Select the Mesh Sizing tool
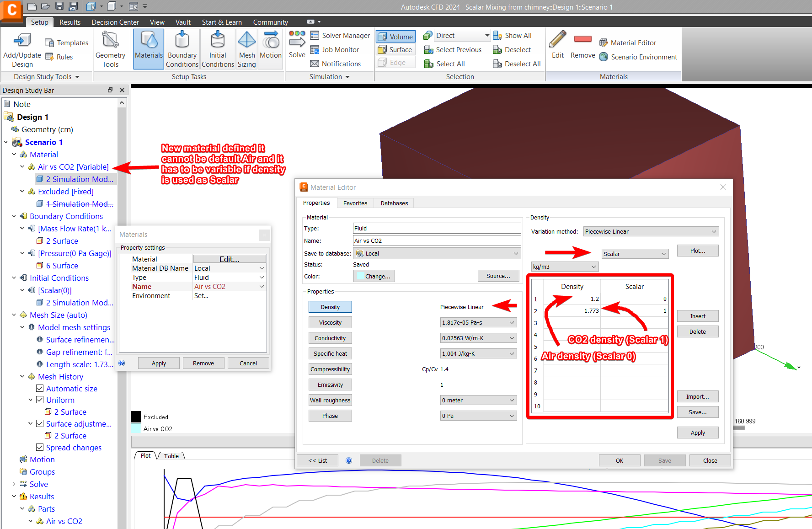This screenshot has width=812, height=529. pyautogui.click(x=246, y=48)
